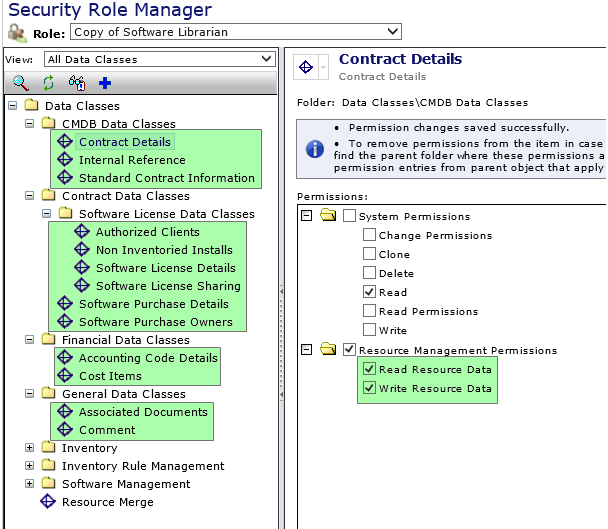Screen dimensions: 608x529
Task: Enable the Change Permissions checkbox
Action: pyautogui.click(x=370, y=236)
